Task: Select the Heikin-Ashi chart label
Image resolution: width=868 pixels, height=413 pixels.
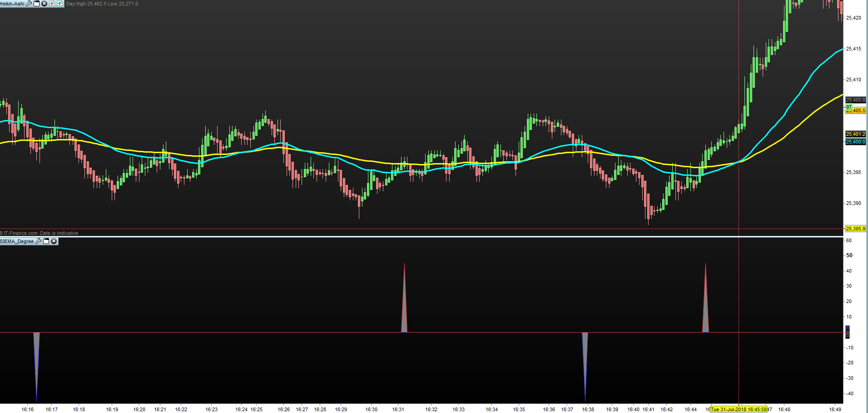Action: [x=12, y=4]
